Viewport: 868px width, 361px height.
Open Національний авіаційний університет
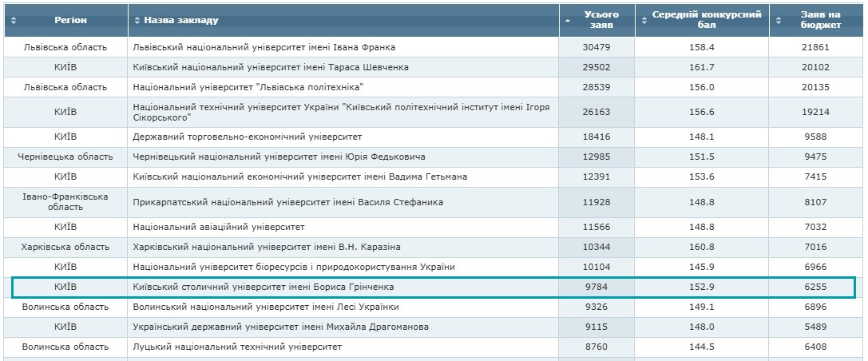pyautogui.click(x=219, y=227)
